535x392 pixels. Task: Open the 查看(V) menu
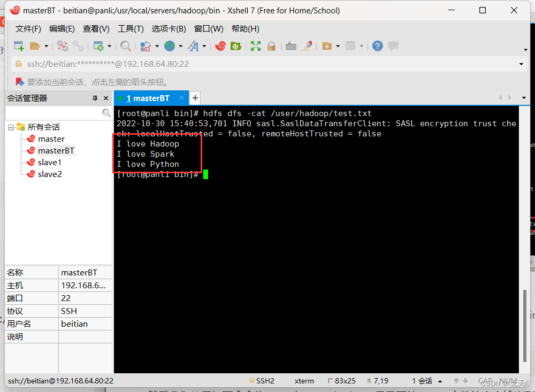96,29
